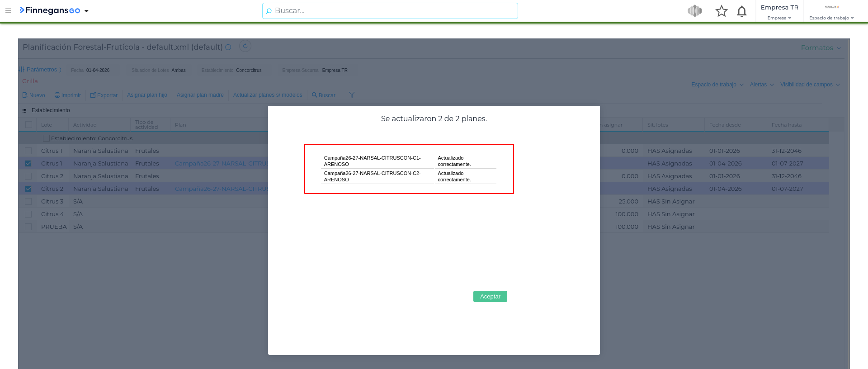Viewport: 868px width, 369px height.
Task: Expand the Formatos dropdown
Action: [821, 48]
